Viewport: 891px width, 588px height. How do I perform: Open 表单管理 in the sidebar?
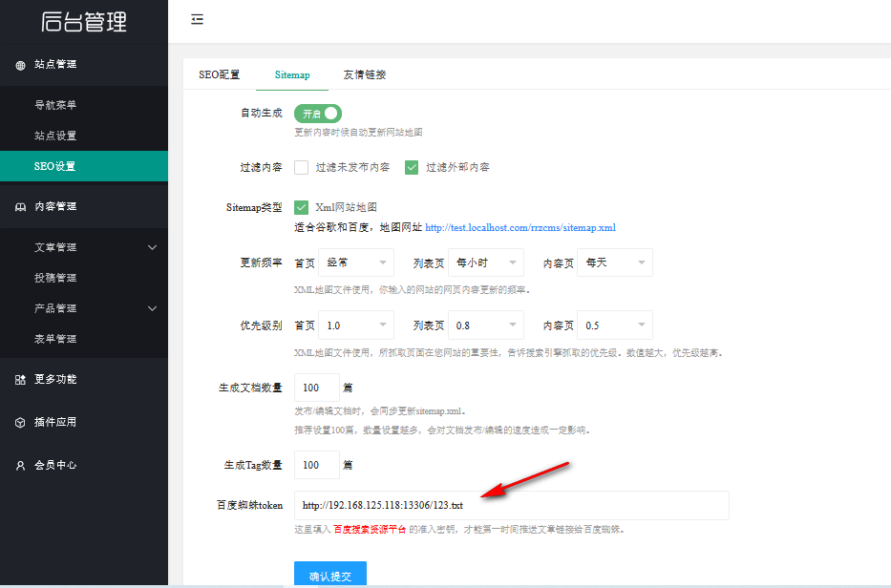click(84, 339)
